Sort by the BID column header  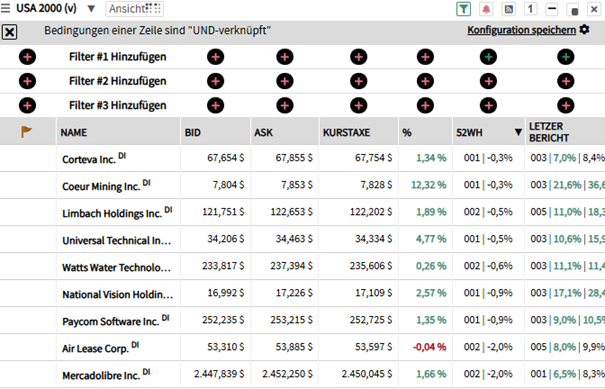pos(193,132)
